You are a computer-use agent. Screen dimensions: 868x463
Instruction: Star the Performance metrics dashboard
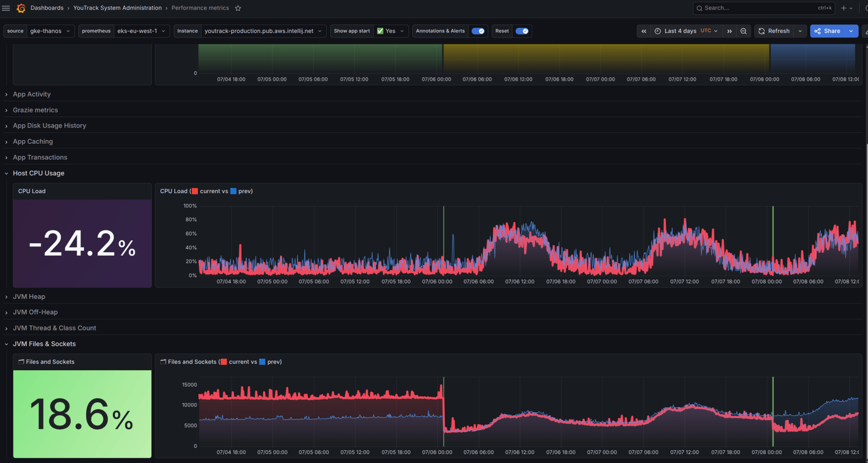click(x=238, y=8)
